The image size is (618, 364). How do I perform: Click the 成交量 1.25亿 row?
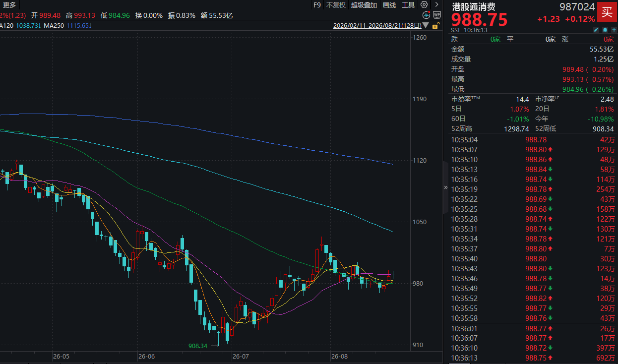click(532, 59)
